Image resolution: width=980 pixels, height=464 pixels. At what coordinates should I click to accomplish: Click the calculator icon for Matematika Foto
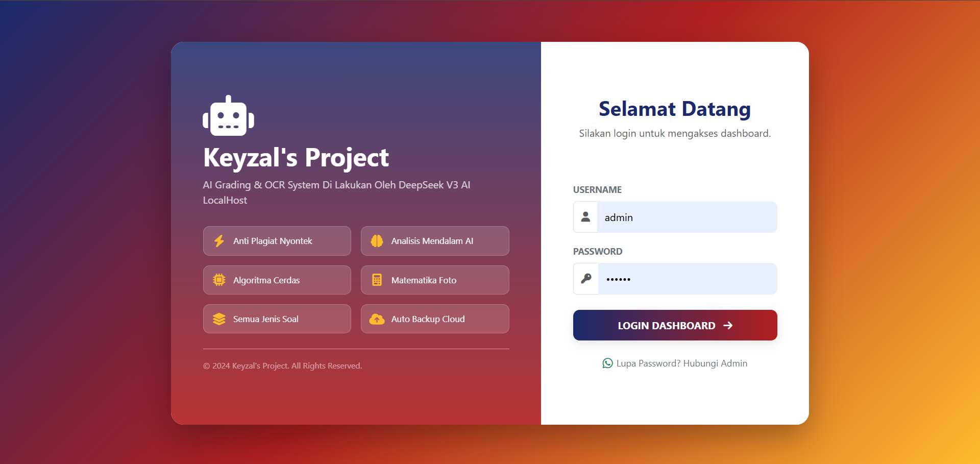(377, 280)
